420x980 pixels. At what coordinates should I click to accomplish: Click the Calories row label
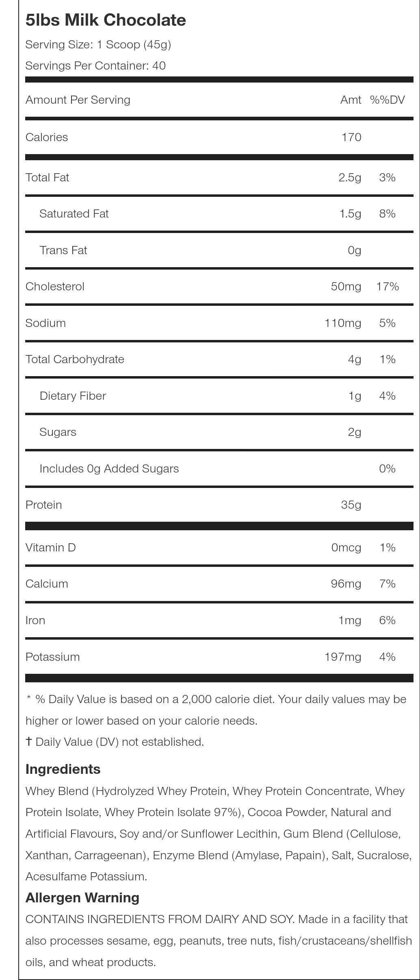[x=47, y=137]
